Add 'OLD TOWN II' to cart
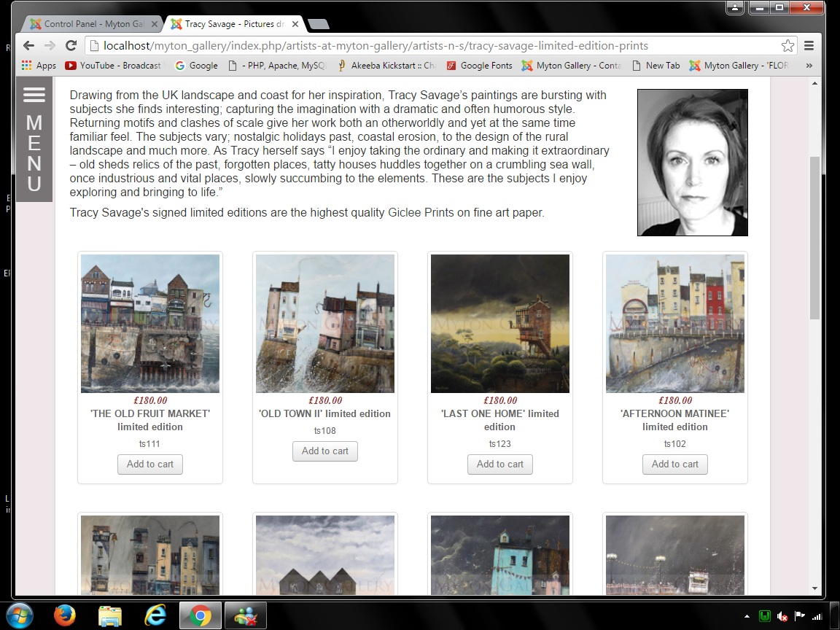Image resolution: width=840 pixels, height=630 pixels. 325,451
